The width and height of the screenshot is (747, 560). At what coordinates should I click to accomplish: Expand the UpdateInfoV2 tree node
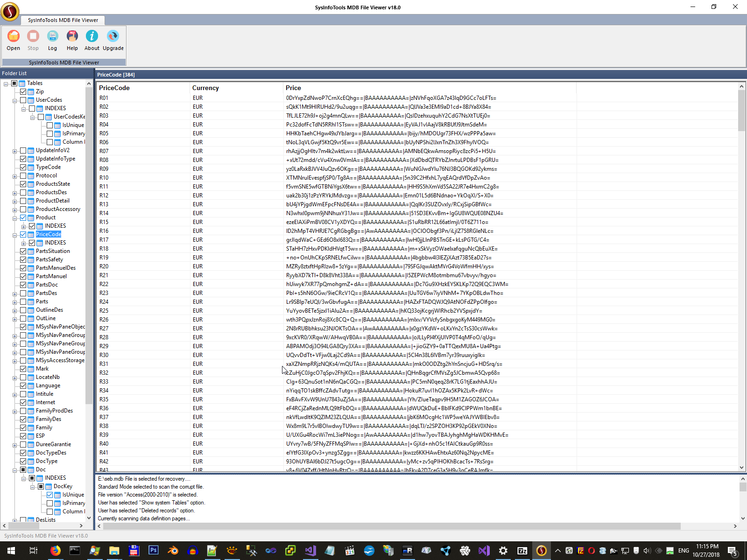(x=15, y=151)
